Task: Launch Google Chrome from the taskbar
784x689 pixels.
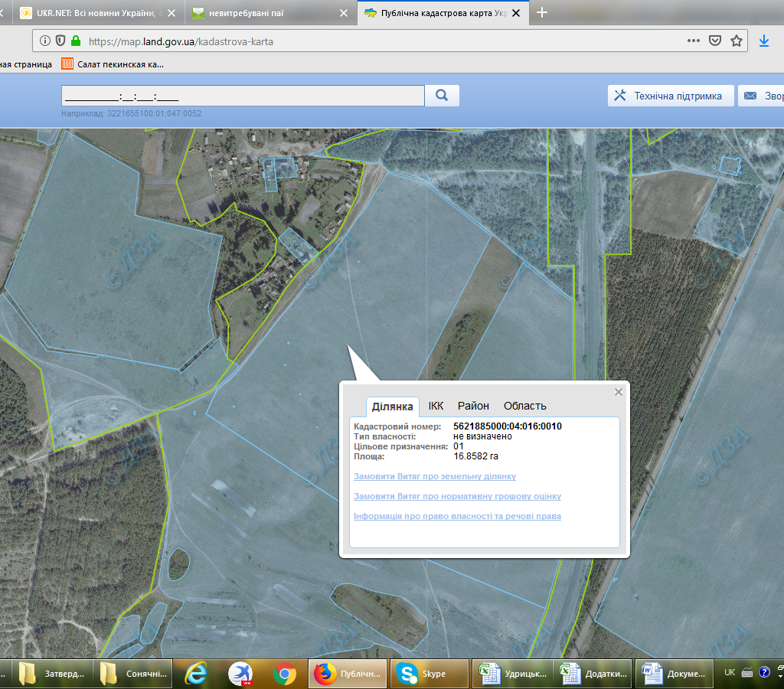Action: 285,674
